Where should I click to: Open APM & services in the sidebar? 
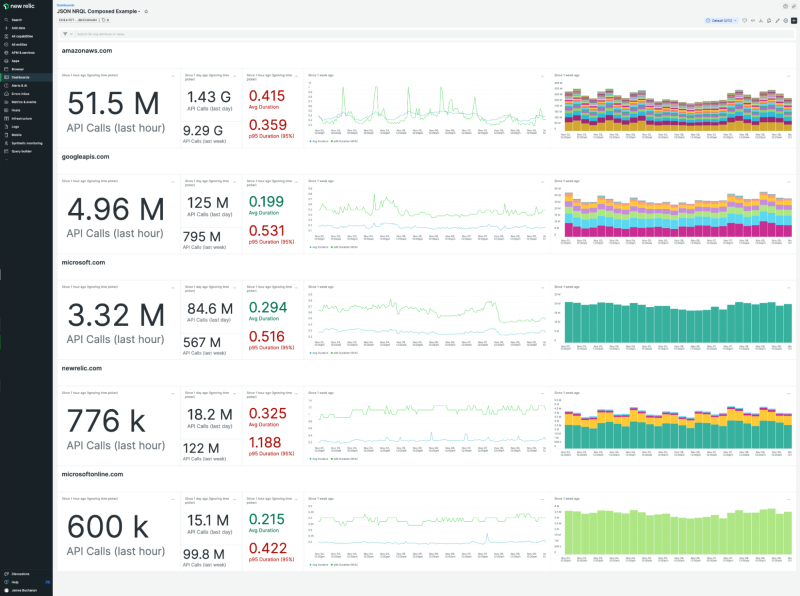point(26,51)
